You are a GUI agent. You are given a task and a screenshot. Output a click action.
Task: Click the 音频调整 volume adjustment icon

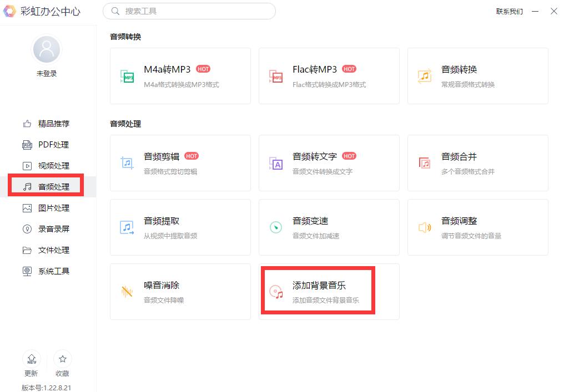pyautogui.click(x=424, y=227)
